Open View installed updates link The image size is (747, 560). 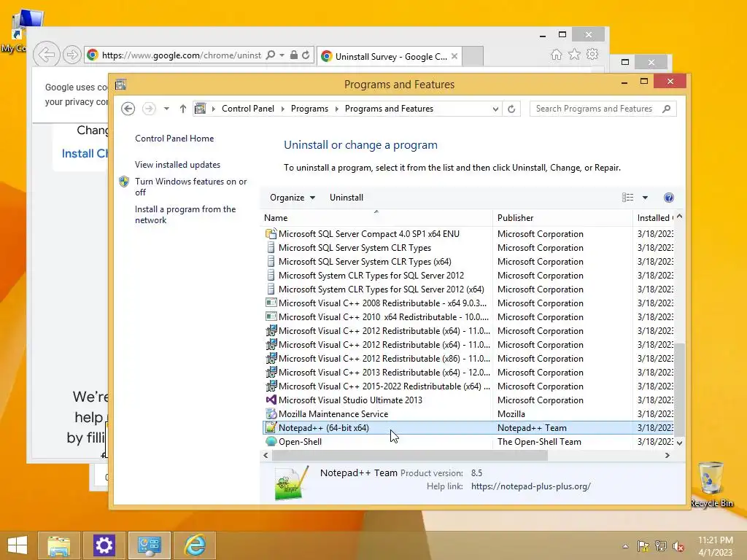coord(178,165)
